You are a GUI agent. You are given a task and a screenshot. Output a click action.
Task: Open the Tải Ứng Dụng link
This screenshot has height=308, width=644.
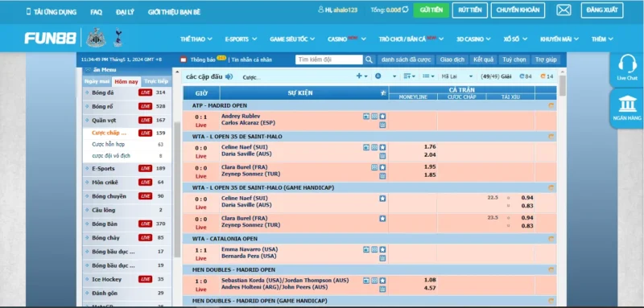click(52, 12)
